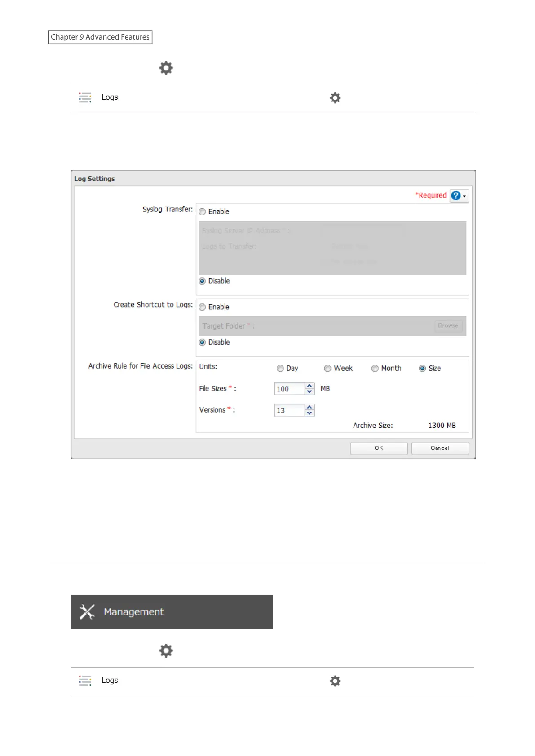Choose Day as the archive unit
535x756 pixels.
point(280,369)
